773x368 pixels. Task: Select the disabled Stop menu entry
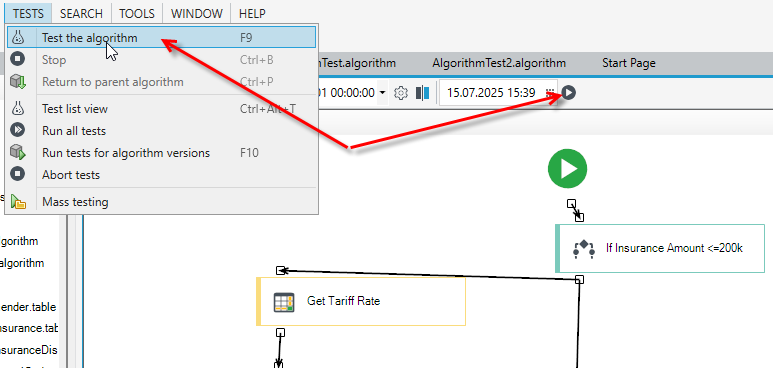[x=161, y=60]
